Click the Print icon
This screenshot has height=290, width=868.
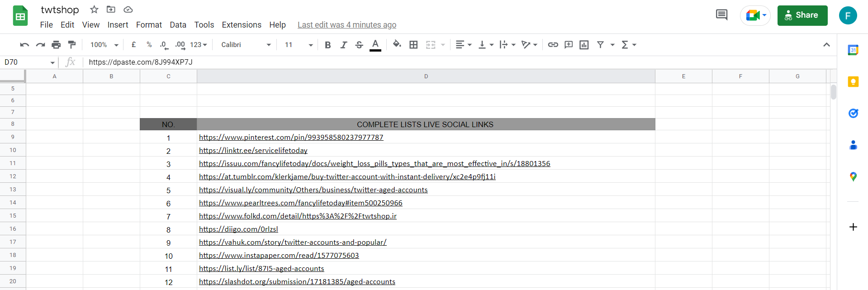[56, 45]
